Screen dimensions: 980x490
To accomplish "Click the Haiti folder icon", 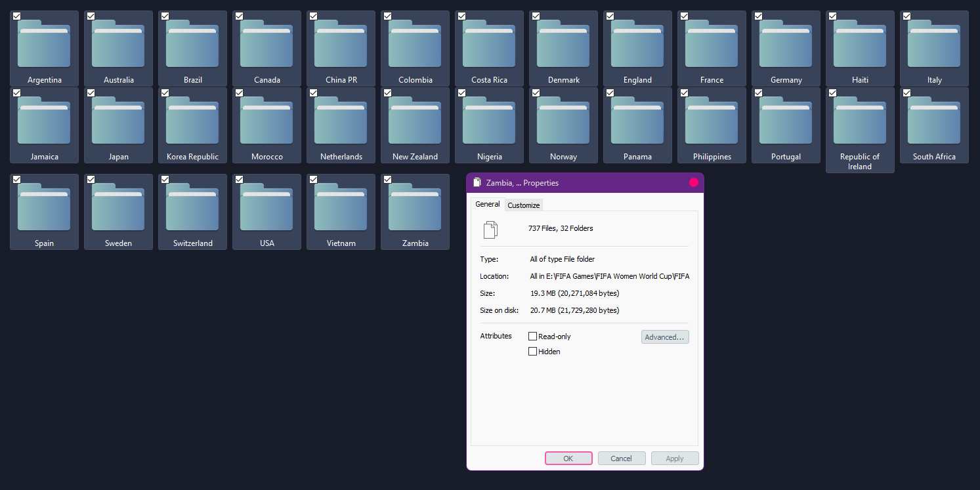I will (860, 44).
